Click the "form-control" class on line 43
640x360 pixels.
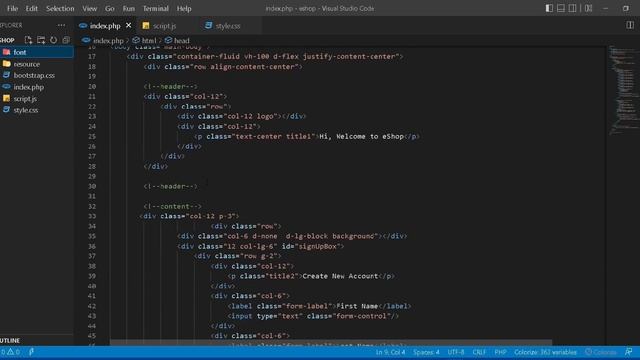(x=361, y=316)
